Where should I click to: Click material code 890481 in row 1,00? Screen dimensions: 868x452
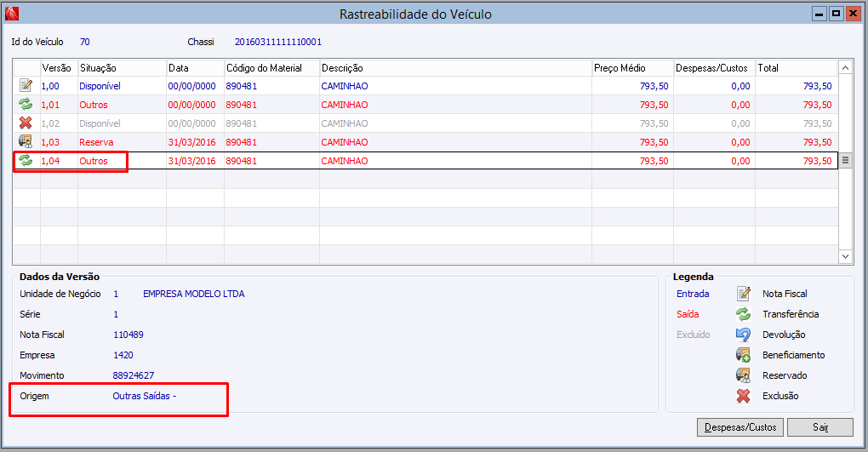tap(242, 86)
